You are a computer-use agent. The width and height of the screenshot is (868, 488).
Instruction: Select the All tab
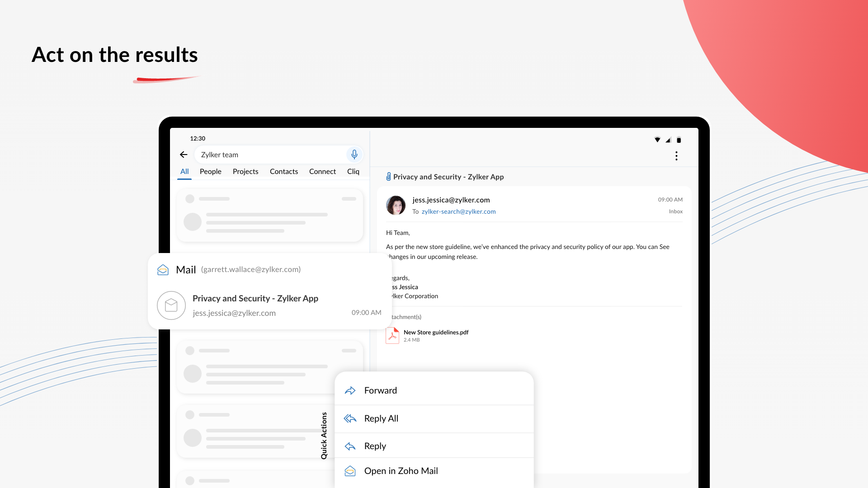point(184,171)
